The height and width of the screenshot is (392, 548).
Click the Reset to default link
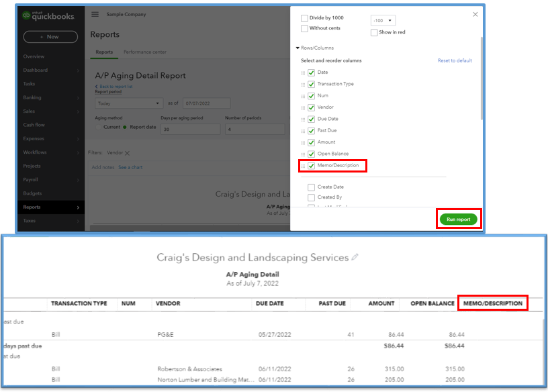click(x=455, y=60)
